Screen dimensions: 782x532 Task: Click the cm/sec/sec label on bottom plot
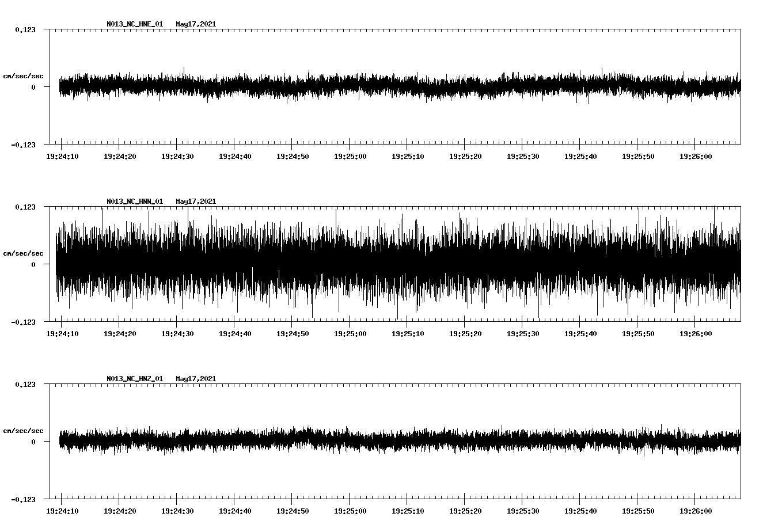(24, 429)
